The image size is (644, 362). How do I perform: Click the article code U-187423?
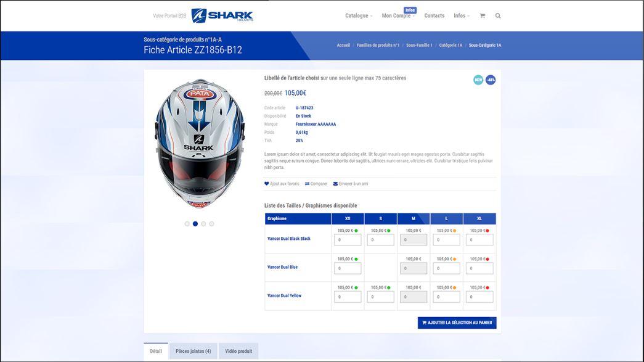(x=304, y=108)
